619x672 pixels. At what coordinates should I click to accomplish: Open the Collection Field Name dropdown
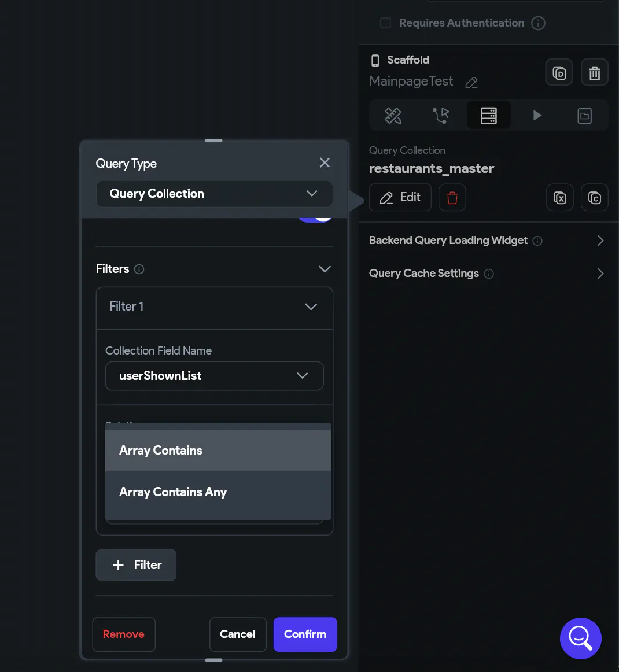coord(214,376)
